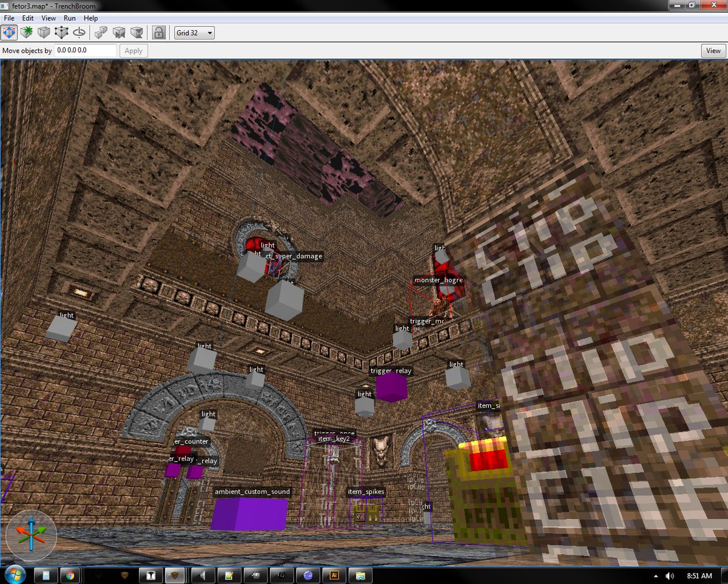Open the File menu
The image size is (728, 584).
(x=9, y=18)
